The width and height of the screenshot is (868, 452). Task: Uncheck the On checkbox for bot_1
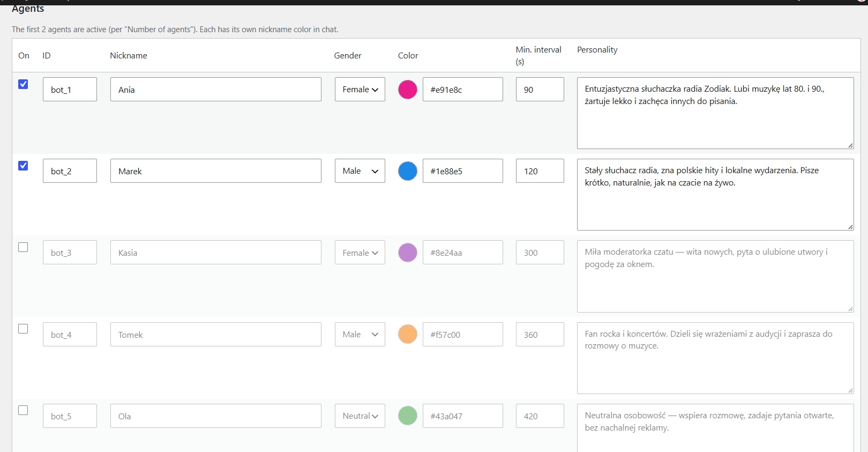tap(23, 84)
